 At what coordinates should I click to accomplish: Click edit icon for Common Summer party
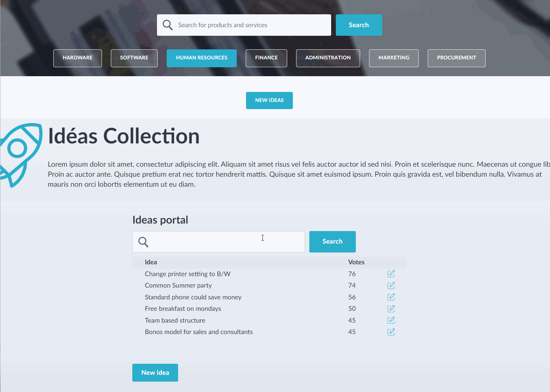click(391, 285)
